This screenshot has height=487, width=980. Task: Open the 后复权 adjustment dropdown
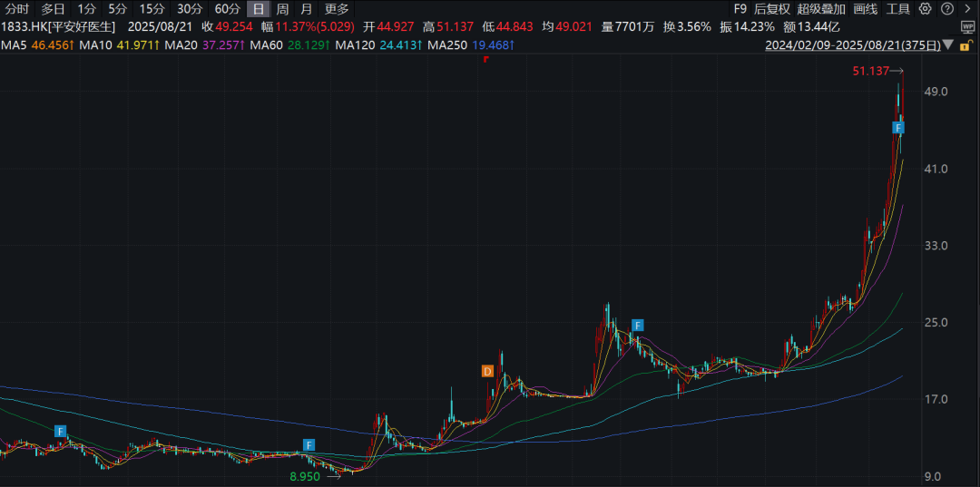[x=772, y=9]
